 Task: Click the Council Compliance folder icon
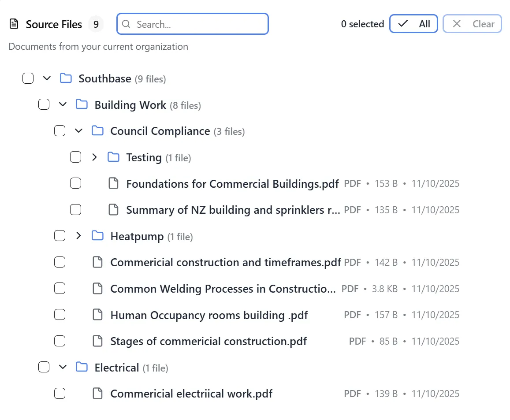click(97, 130)
